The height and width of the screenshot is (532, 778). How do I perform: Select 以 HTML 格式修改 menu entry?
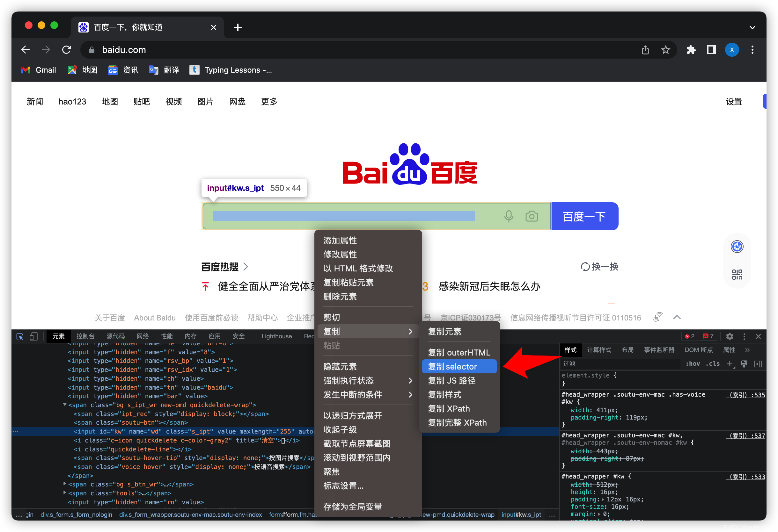tap(368, 269)
